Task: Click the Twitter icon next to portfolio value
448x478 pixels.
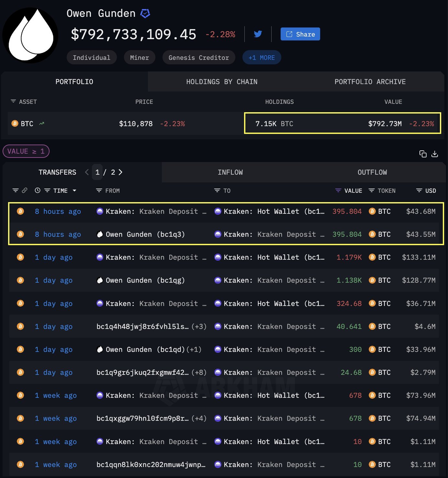Action: click(258, 34)
